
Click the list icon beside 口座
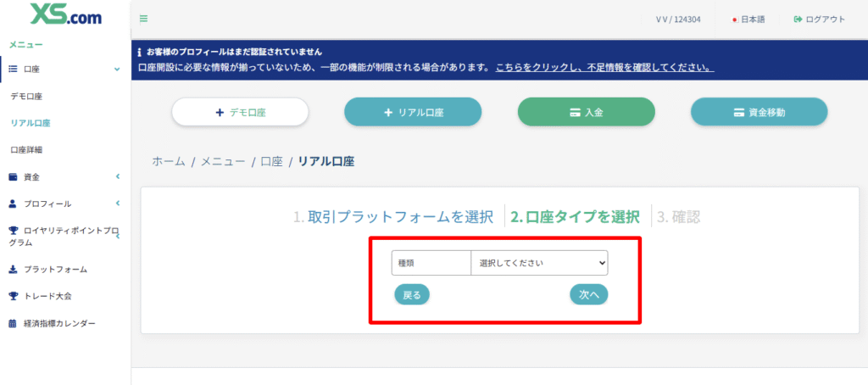(x=14, y=69)
